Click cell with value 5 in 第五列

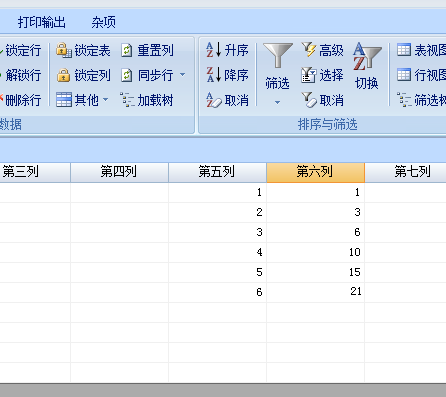217,273
